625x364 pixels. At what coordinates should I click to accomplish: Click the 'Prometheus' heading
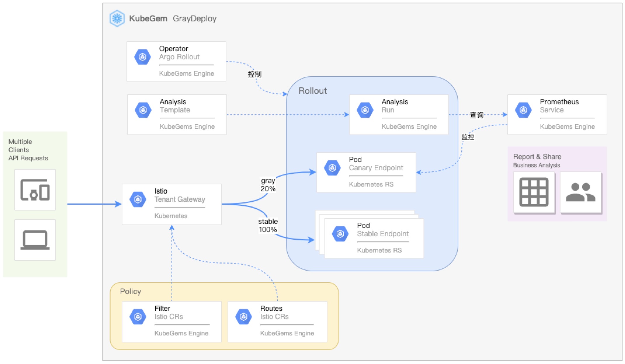[x=559, y=102]
